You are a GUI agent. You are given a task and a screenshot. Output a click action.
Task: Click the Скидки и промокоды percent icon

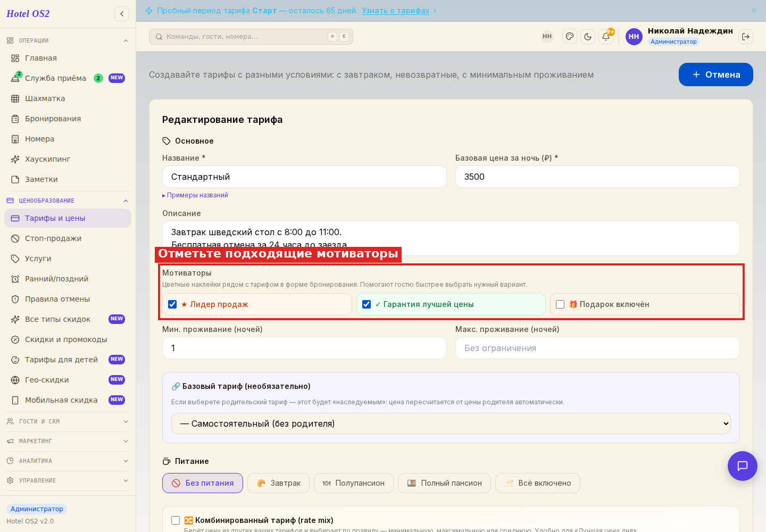click(x=15, y=339)
